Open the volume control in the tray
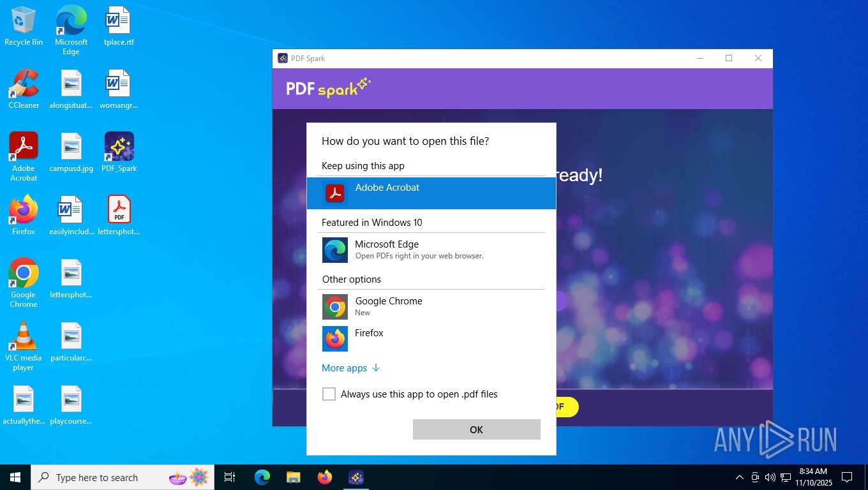Screen dimensions: 868x490 click(x=770, y=477)
